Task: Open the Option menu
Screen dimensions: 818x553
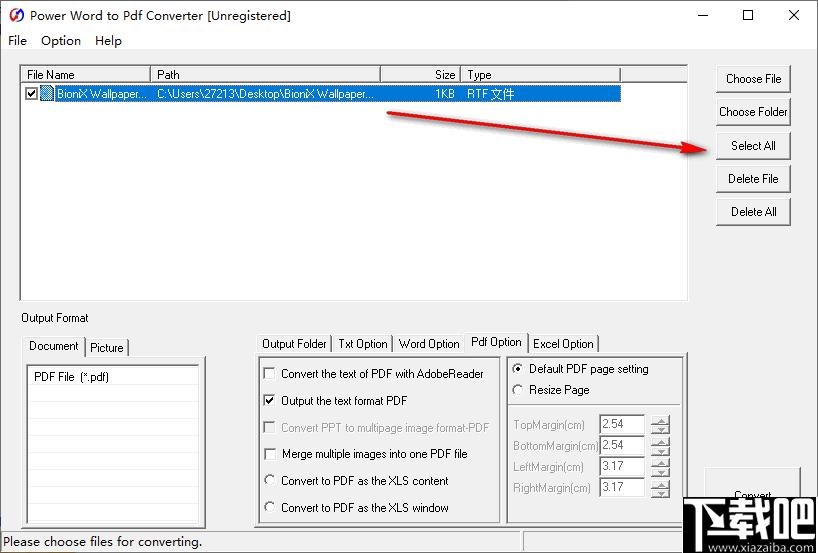Action: [61, 41]
